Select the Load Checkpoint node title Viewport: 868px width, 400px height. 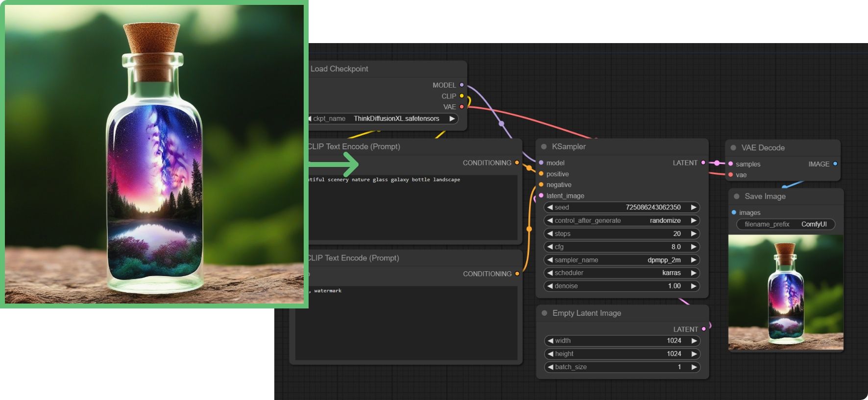(x=339, y=69)
